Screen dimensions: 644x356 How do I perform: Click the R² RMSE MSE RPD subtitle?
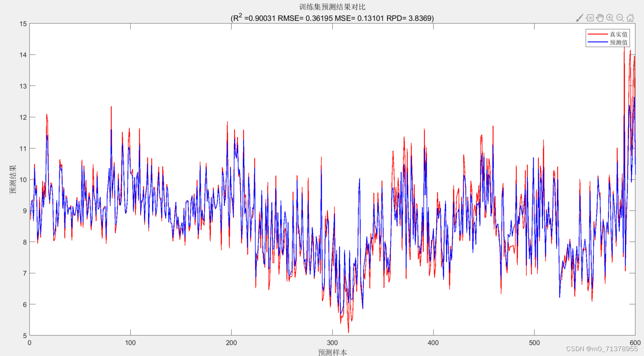pyautogui.click(x=332, y=18)
